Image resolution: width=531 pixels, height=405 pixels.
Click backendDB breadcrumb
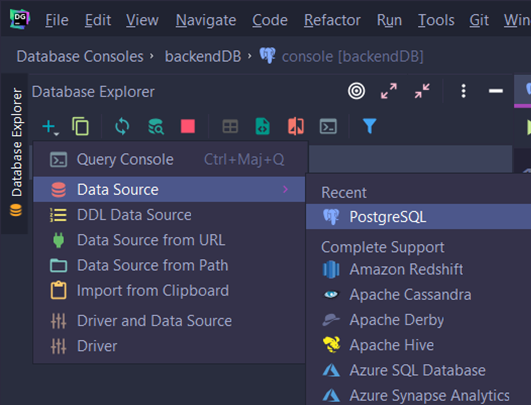[203, 56]
